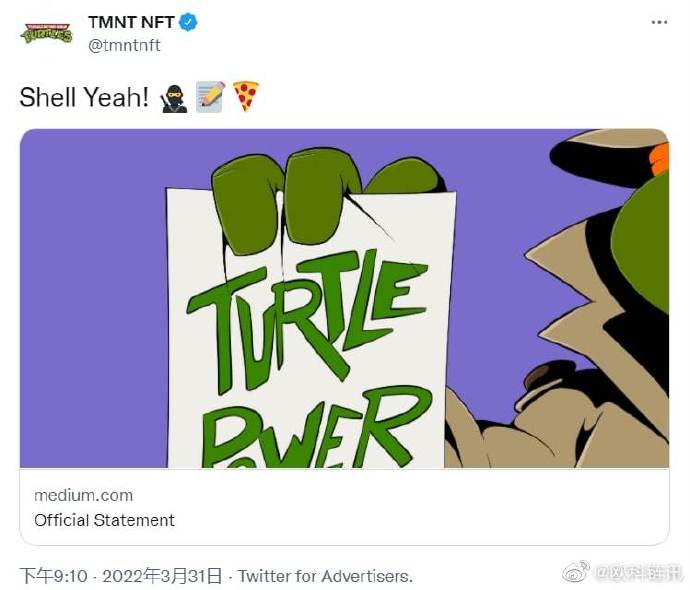Click the pizza slice emoji
This screenshot has height=590, width=690.
click(246, 96)
